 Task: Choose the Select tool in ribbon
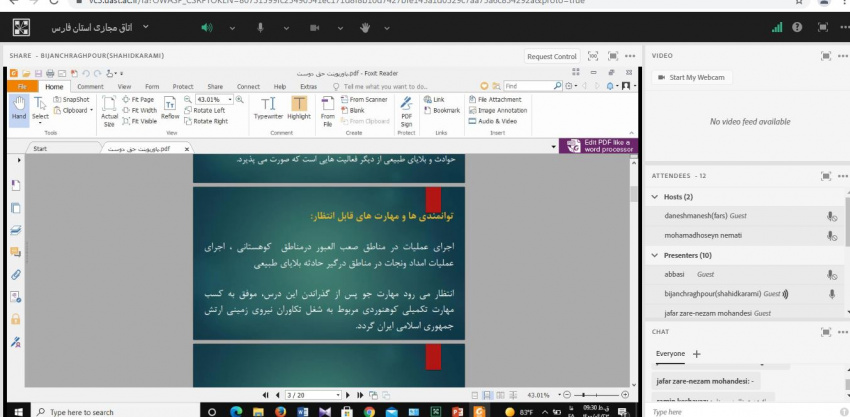[40, 109]
